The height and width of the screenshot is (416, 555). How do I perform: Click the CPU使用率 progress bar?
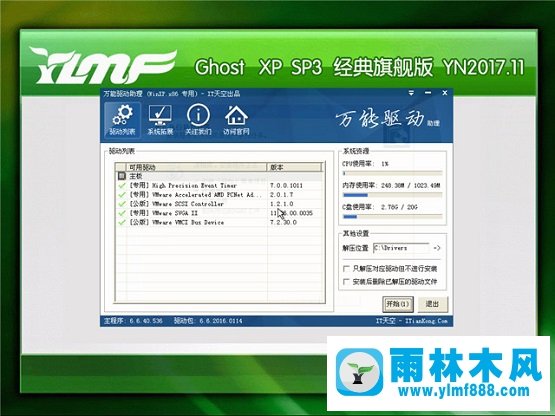(x=393, y=173)
